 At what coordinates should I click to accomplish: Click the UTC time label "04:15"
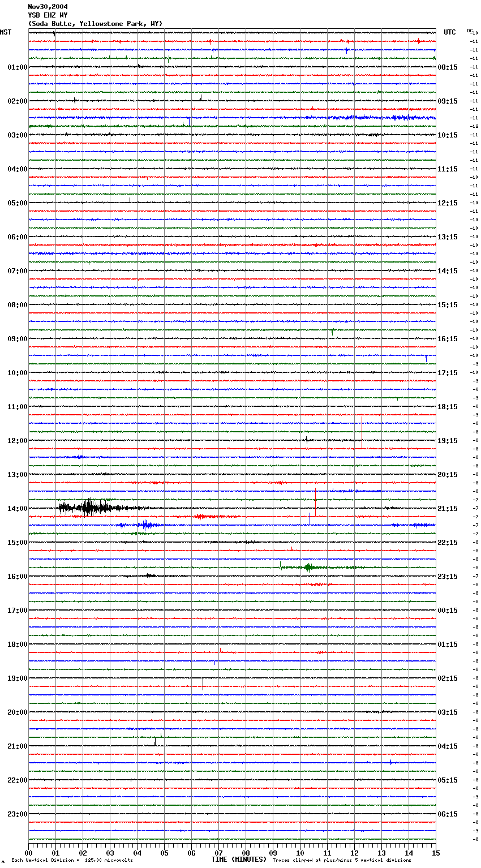click(448, 746)
